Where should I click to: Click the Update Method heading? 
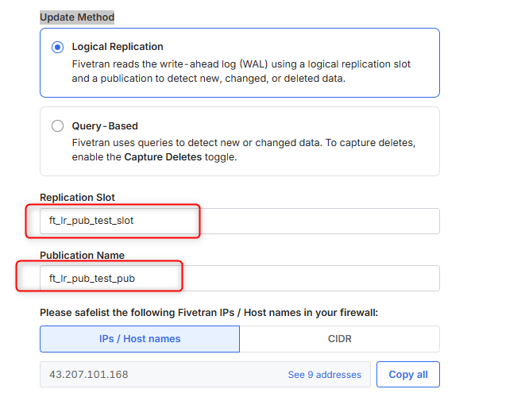77,17
